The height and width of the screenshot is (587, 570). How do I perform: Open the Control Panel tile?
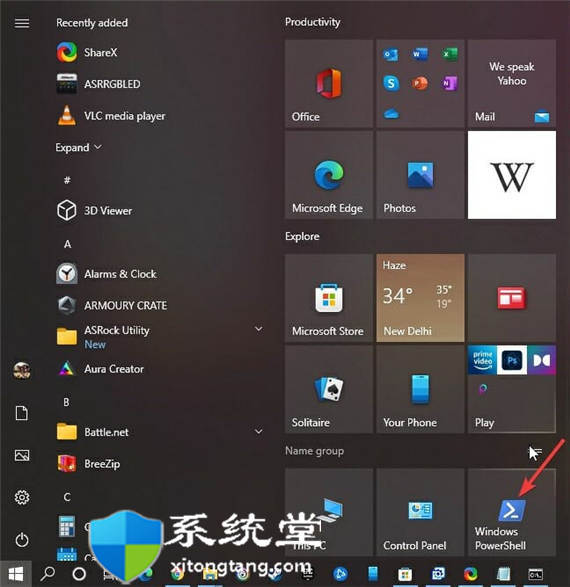(420, 513)
